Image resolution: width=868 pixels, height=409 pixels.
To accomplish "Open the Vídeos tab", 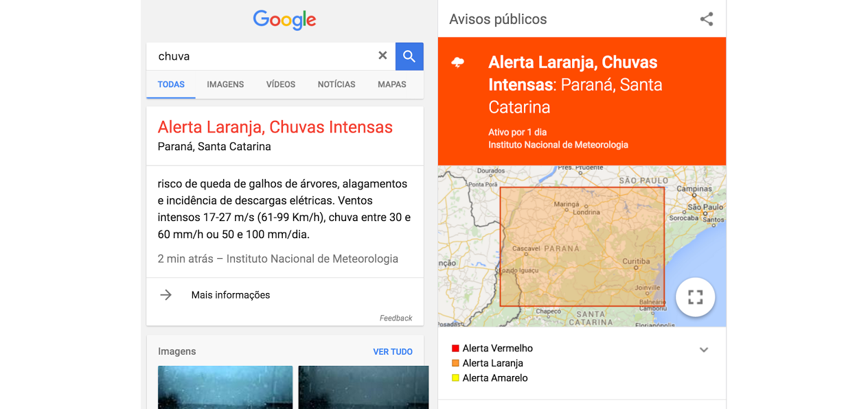I will [x=281, y=84].
